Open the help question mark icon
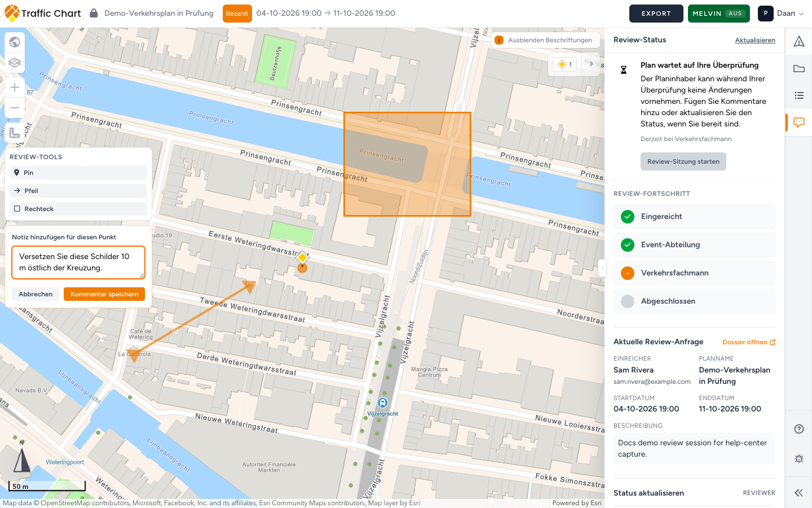 799,429
